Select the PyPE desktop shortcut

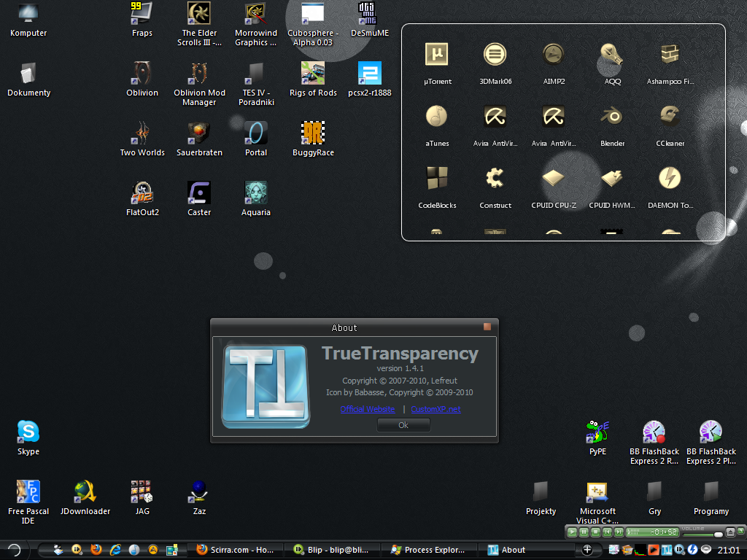point(597,438)
